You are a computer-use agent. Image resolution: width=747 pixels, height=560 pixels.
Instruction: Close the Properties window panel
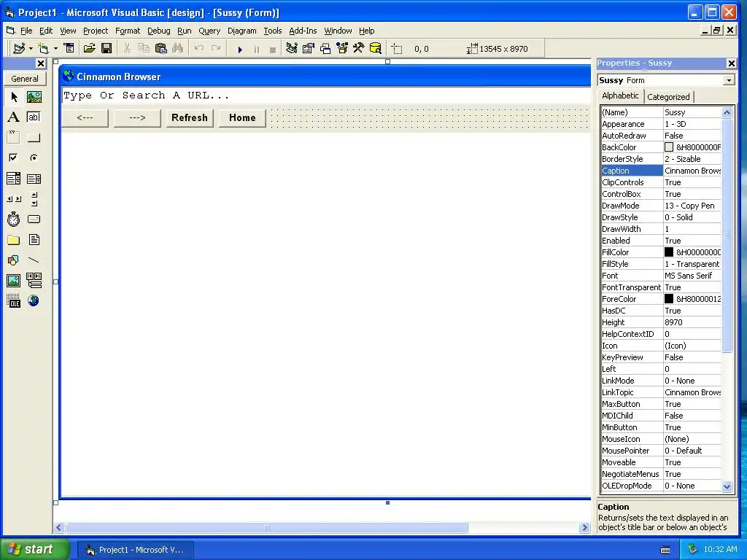click(731, 63)
